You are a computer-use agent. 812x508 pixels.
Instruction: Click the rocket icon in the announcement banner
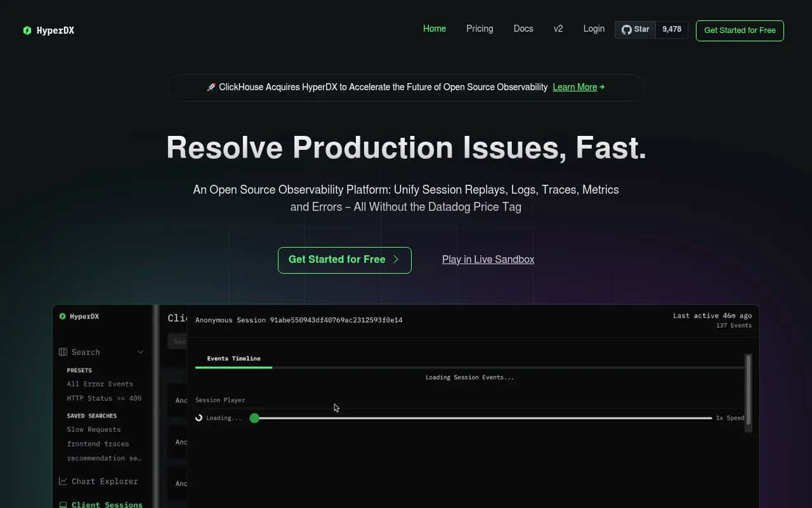click(211, 87)
